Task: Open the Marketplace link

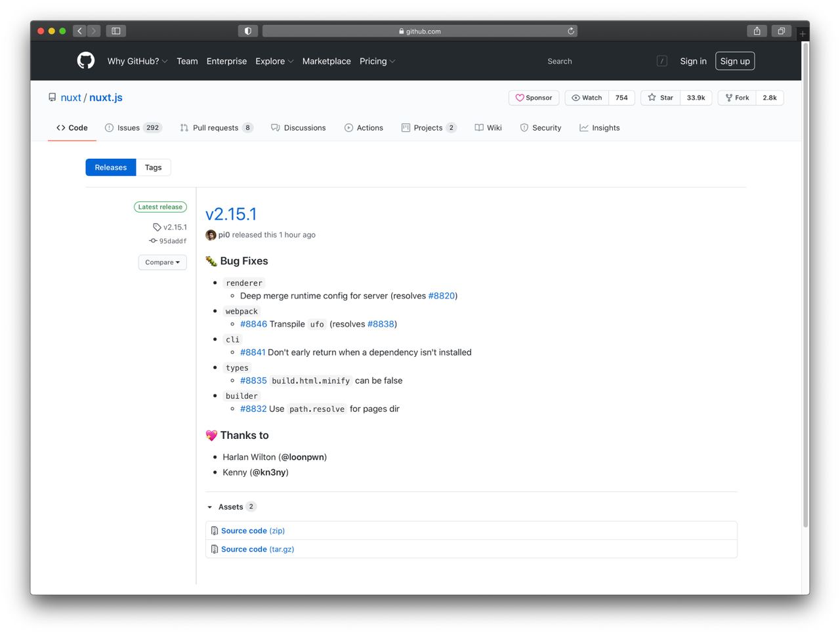Action: (326, 61)
